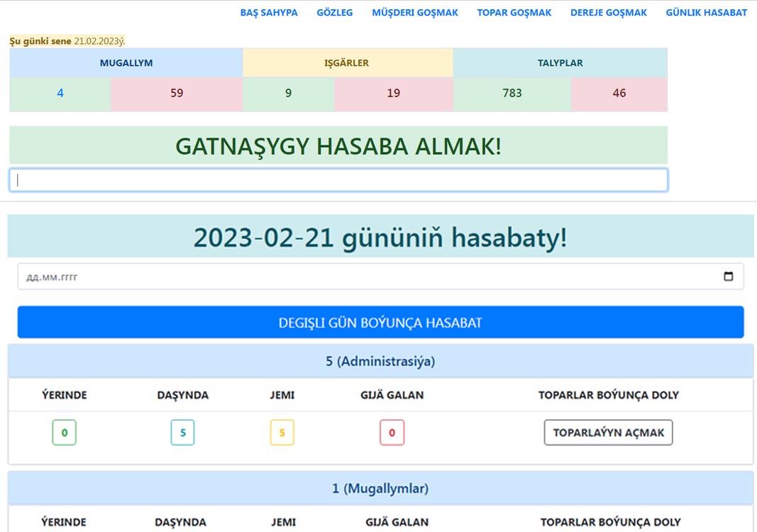Click the date text 21.02.2023ý.
The width and height of the screenshot is (757, 532).
click(99, 41)
